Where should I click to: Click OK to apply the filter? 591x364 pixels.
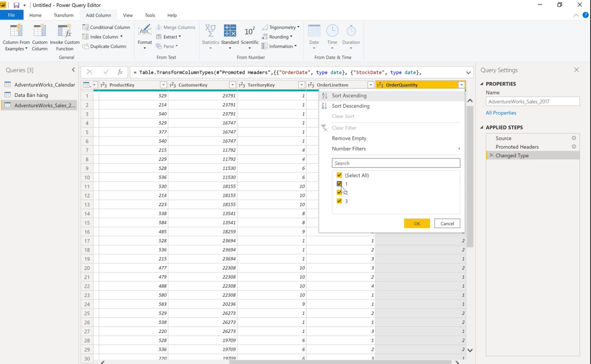417,223
